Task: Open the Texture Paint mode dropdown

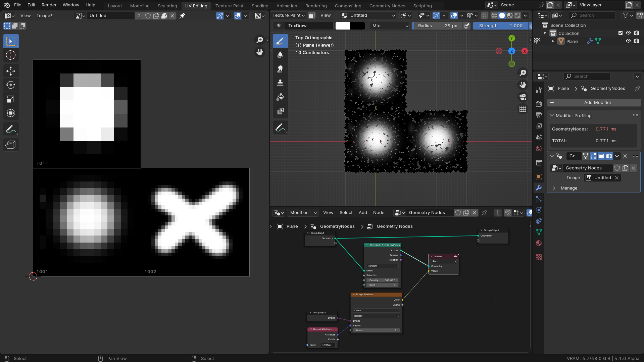Action: [288, 15]
